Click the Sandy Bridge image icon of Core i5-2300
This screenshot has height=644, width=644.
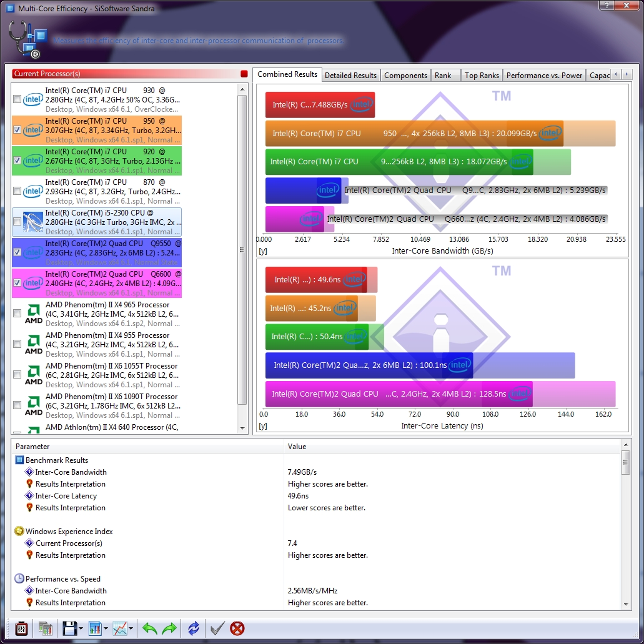33,222
